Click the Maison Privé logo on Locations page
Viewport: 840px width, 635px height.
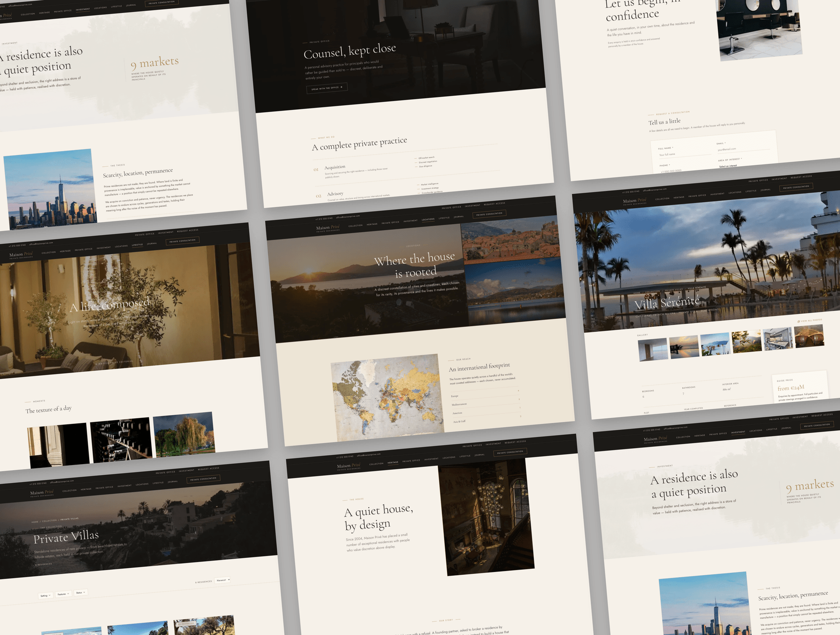[x=328, y=228]
